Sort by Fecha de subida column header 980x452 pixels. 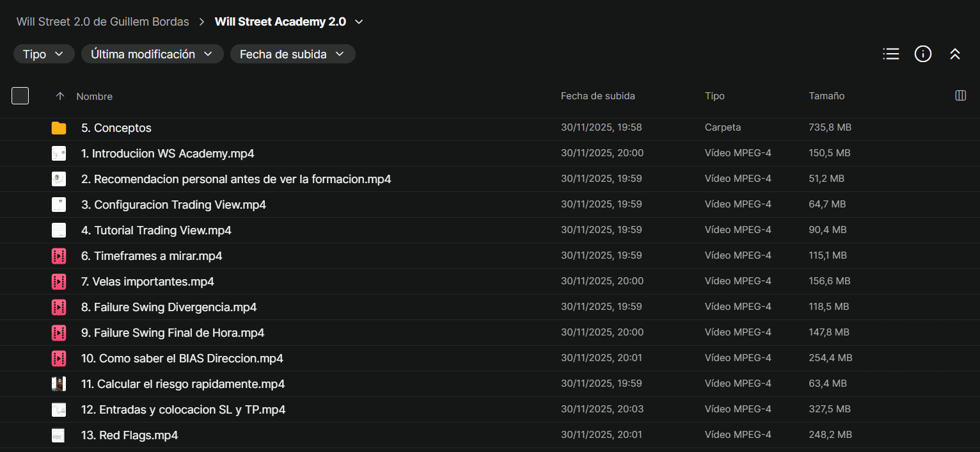pos(597,96)
